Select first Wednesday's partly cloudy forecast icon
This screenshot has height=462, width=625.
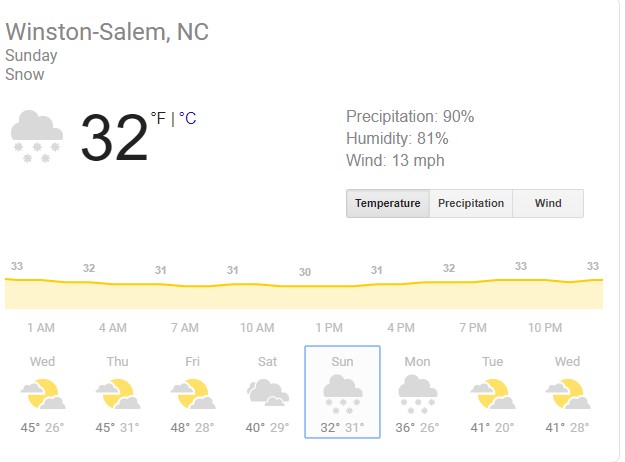point(42,394)
